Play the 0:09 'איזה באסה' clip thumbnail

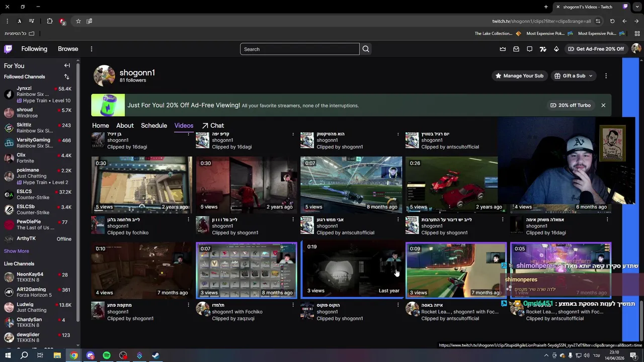[x=456, y=270]
